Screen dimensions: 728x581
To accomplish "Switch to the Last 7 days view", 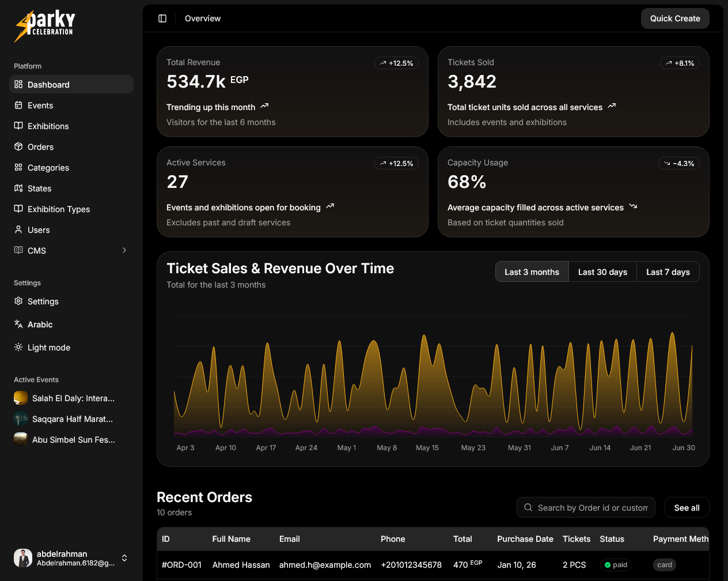I will point(668,271).
